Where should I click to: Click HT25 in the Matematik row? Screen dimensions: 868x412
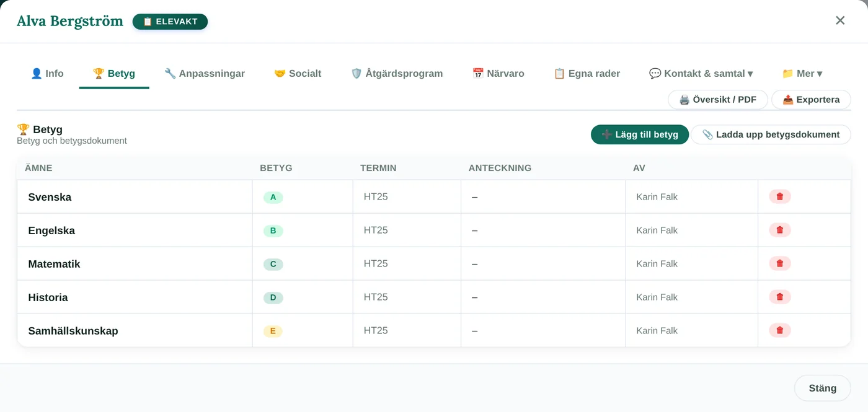[376, 263]
